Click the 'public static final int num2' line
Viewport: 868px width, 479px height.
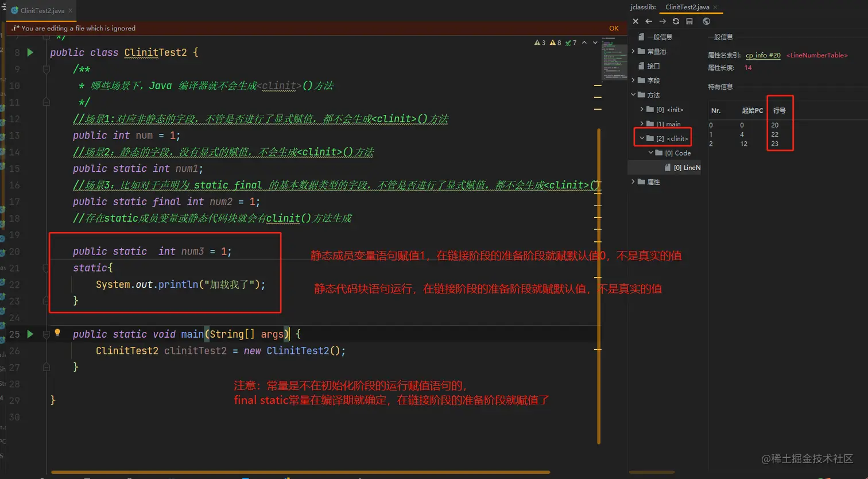[x=166, y=202]
